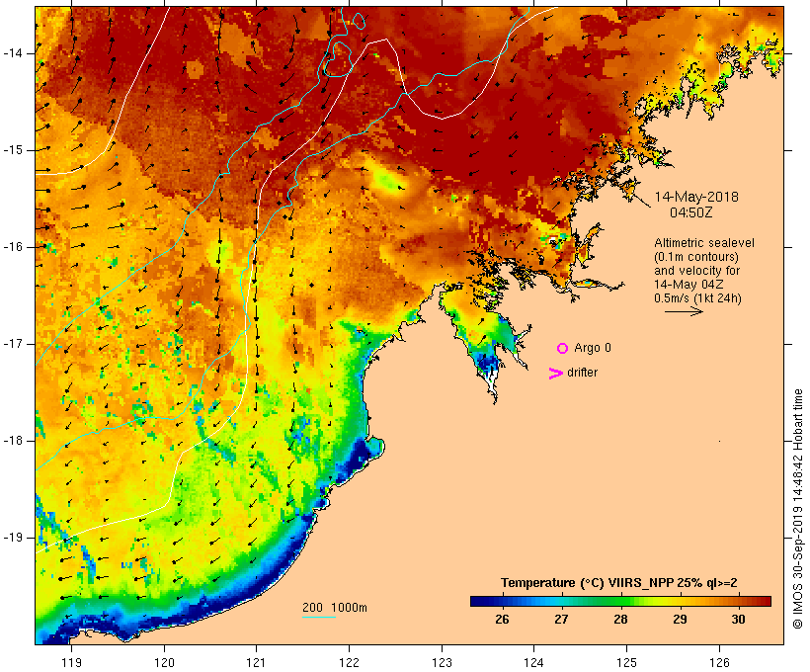Click longitude axis label 124
The width and height of the screenshot is (810, 672).
(533, 662)
